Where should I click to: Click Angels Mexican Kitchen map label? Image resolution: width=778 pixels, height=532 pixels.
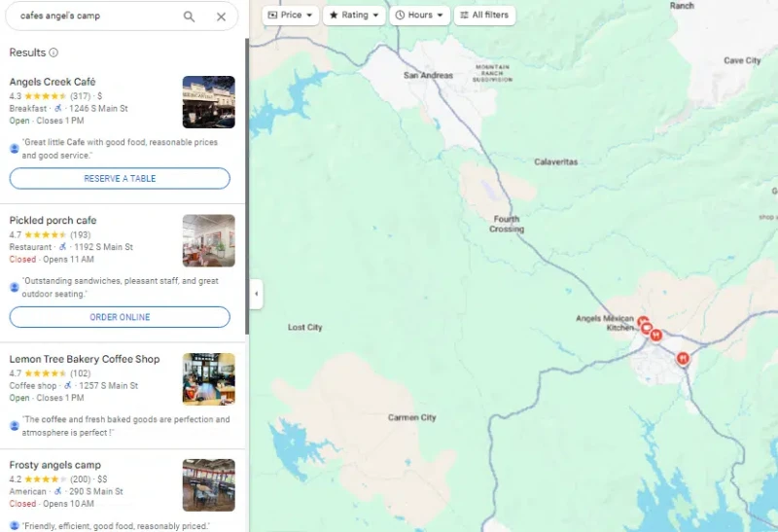(x=605, y=323)
